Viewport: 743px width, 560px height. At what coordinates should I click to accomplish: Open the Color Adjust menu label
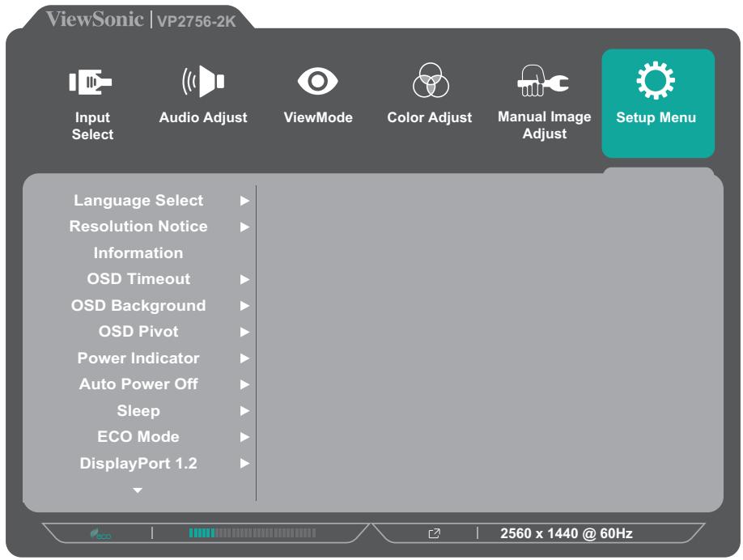tap(429, 117)
